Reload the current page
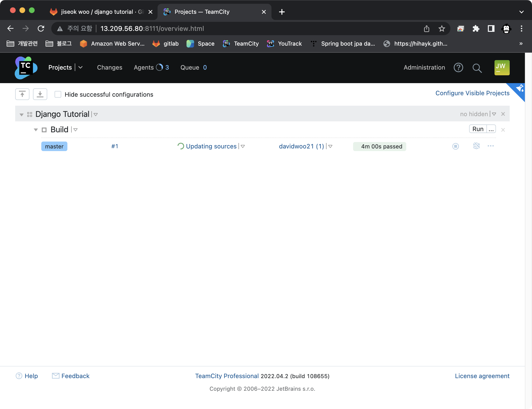The image size is (532, 409). pyautogui.click(x=41, y=29)
